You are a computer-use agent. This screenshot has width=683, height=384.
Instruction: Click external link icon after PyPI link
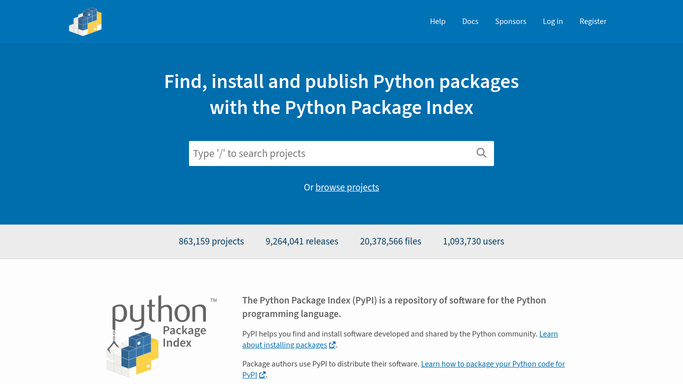tap(262, 375)
